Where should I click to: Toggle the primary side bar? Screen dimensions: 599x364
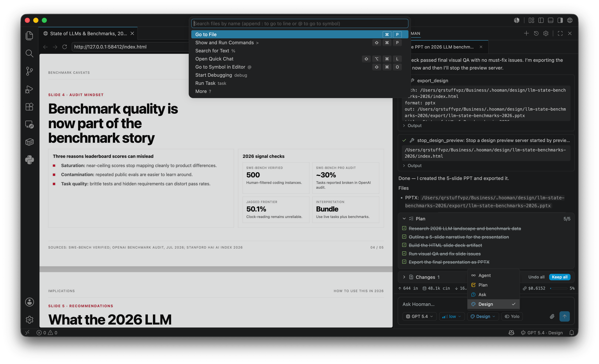click(541, 20)
